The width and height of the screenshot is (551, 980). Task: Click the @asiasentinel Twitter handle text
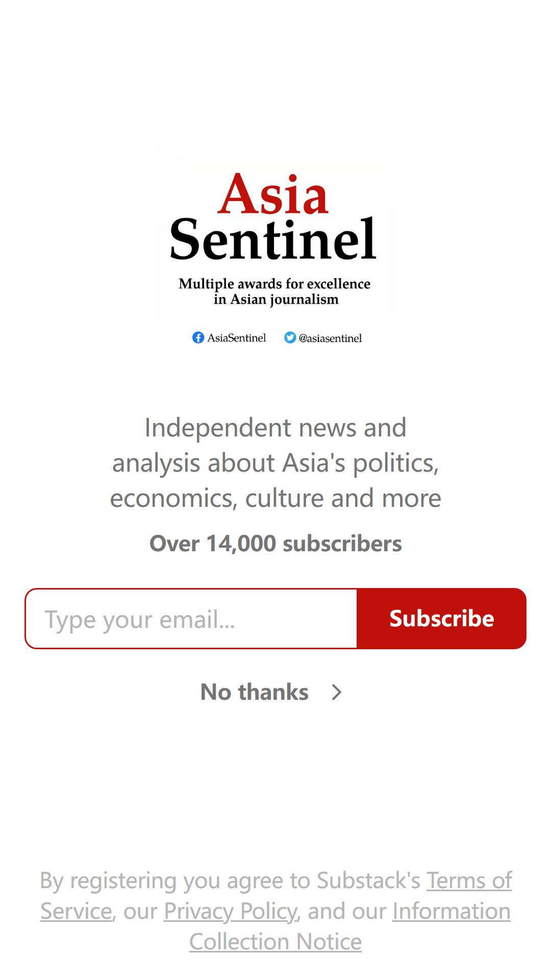(330, 338)
